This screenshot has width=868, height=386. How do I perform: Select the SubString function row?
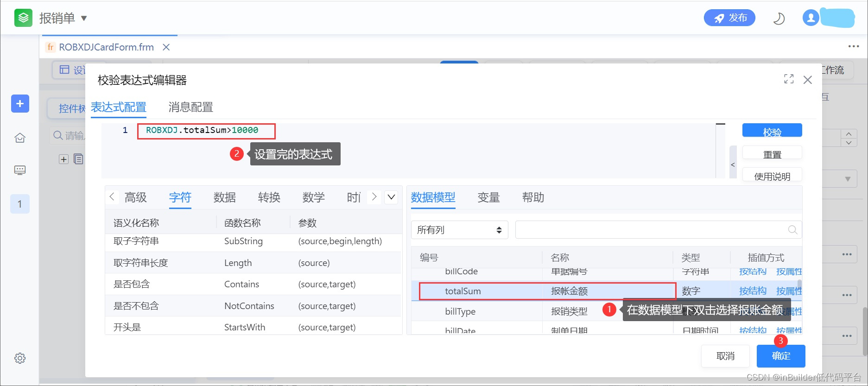[253, 241]
